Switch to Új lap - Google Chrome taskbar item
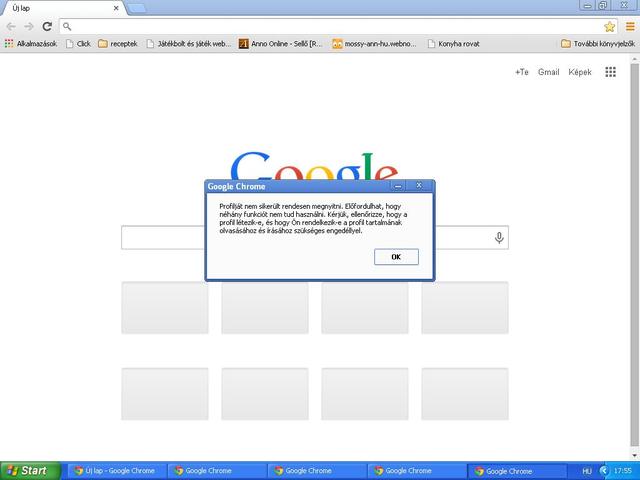The height and width of the screenshot is (480, 640). tap(116, 471)
